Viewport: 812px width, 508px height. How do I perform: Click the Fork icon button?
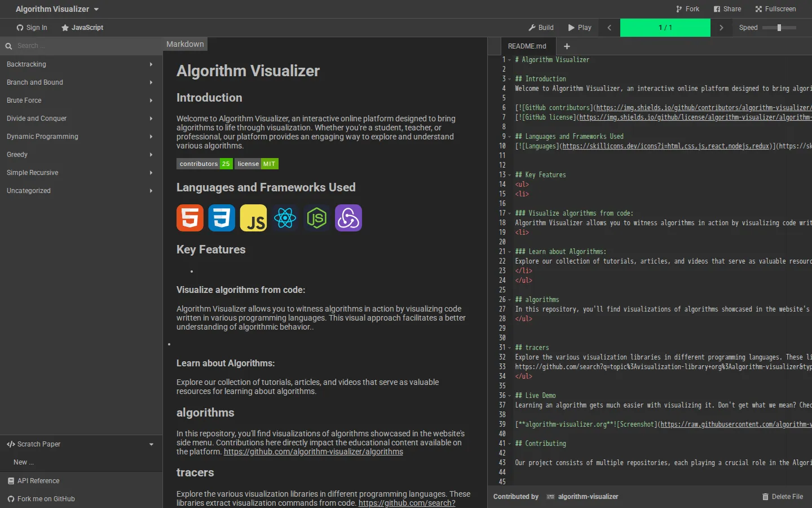coord(679,9)
